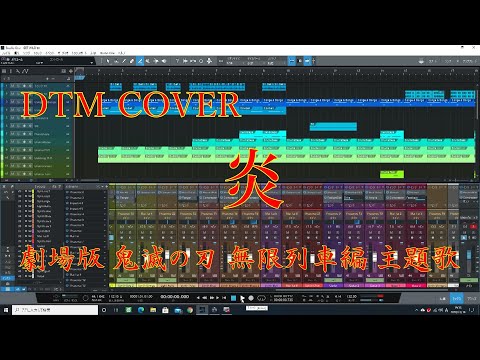Open Chrome from the taskbar
The height and width of the screenshot is (360, 480).
pyautogui.click(x=190, y=310)
